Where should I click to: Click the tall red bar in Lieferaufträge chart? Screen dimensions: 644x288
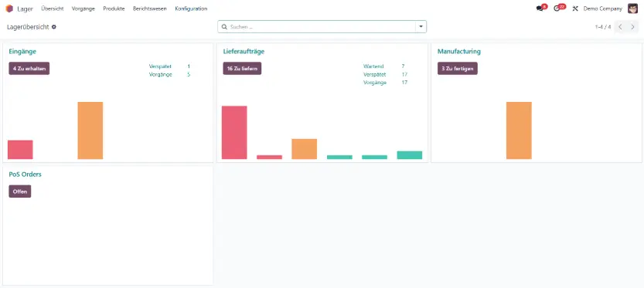(x=234, y=133)
